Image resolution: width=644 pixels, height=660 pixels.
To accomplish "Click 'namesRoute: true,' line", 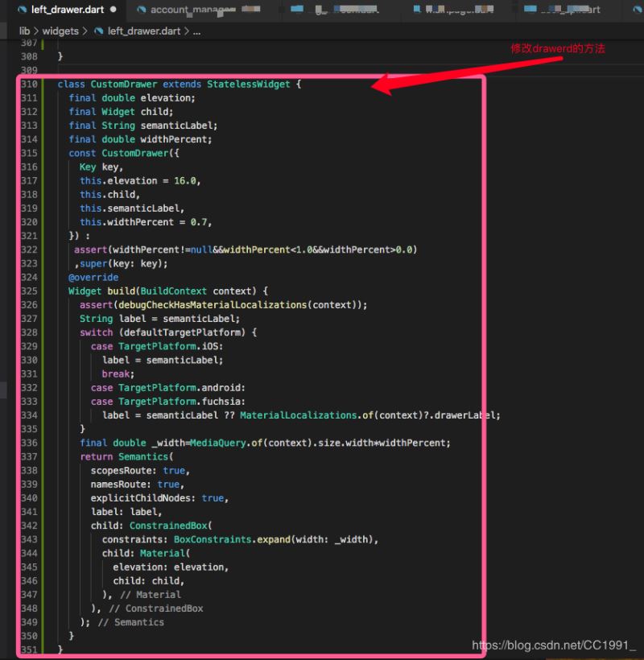I will [x=137, y=485].
